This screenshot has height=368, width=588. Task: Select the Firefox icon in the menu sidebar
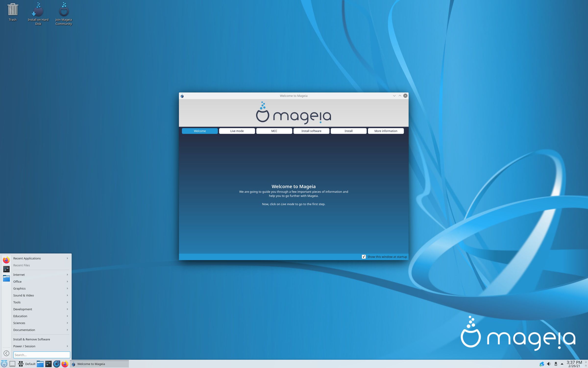point(6,260)
